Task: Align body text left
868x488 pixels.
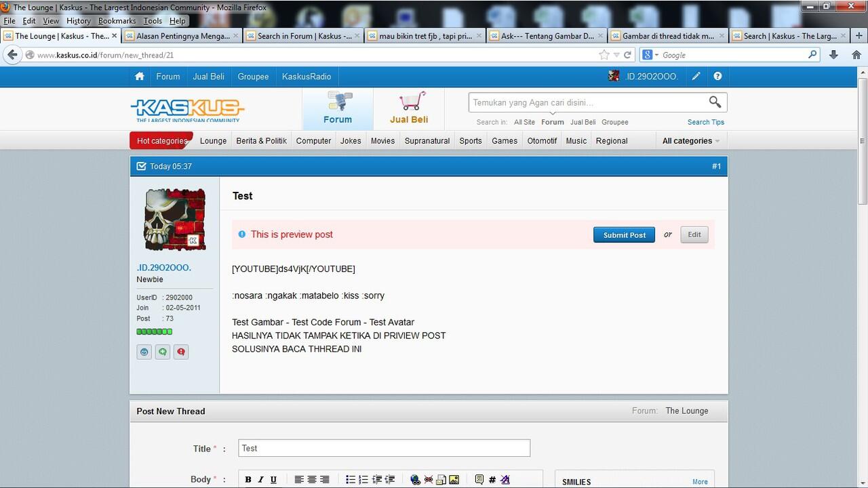Action: [299, 480]
